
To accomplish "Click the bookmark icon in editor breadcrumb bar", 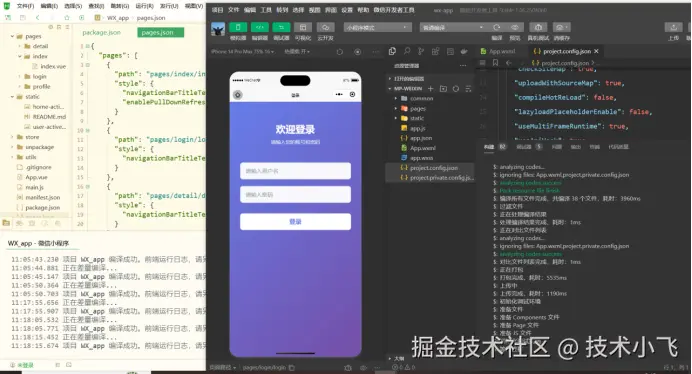I will pos(496,63).
